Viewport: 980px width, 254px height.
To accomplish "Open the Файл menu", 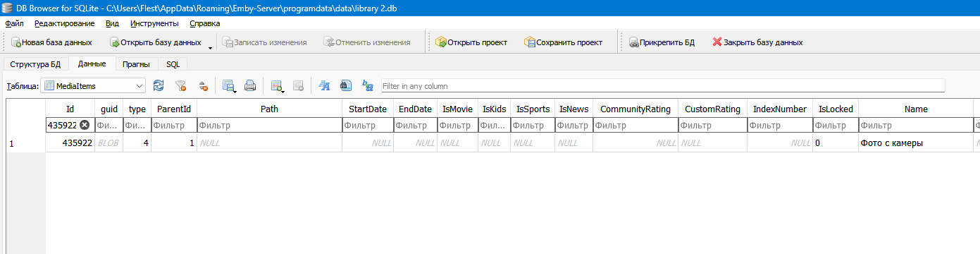I will point(14,23).
